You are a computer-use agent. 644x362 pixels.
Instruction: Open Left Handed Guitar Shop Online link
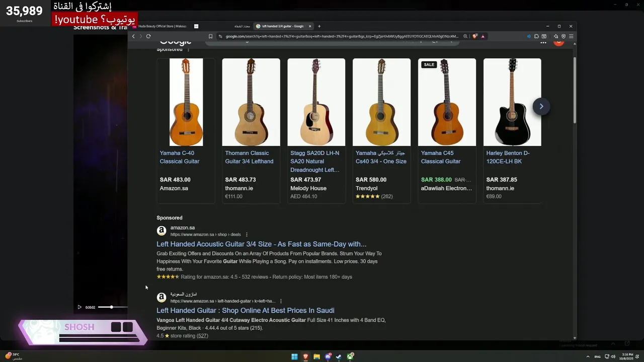point(245,311)
